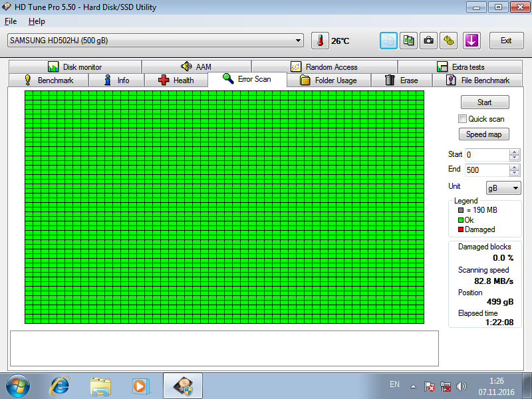
Task: Click the empty log text area
Action: click(224, 348)
